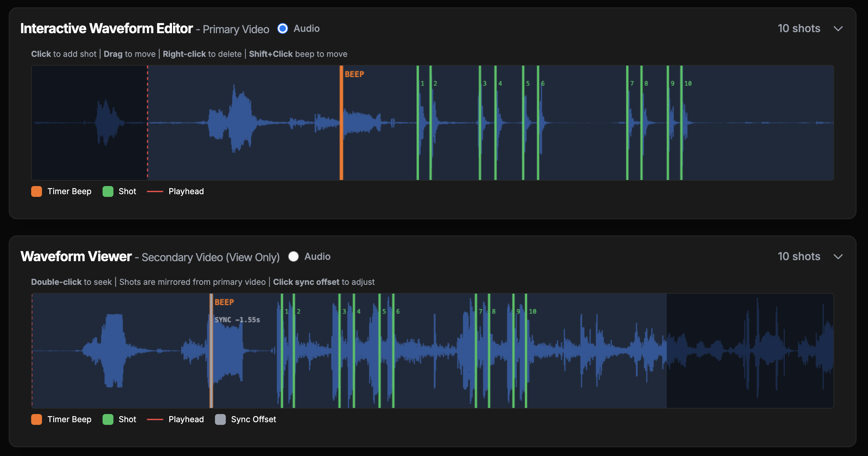Select the Audio radio button for the primary video
Viewport: 868px width, 456px height.
[x=282, y=29]
